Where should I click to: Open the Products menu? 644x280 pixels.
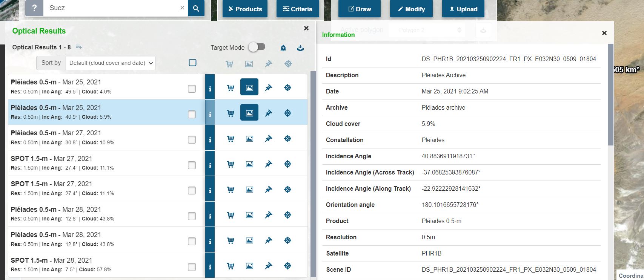(245, 9)
